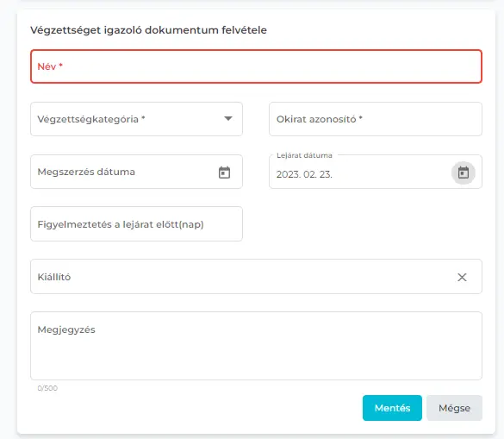Clear the Kiállító field with the X icon
The width and height of the screenshot is (504, 439).
click(462, 277)
